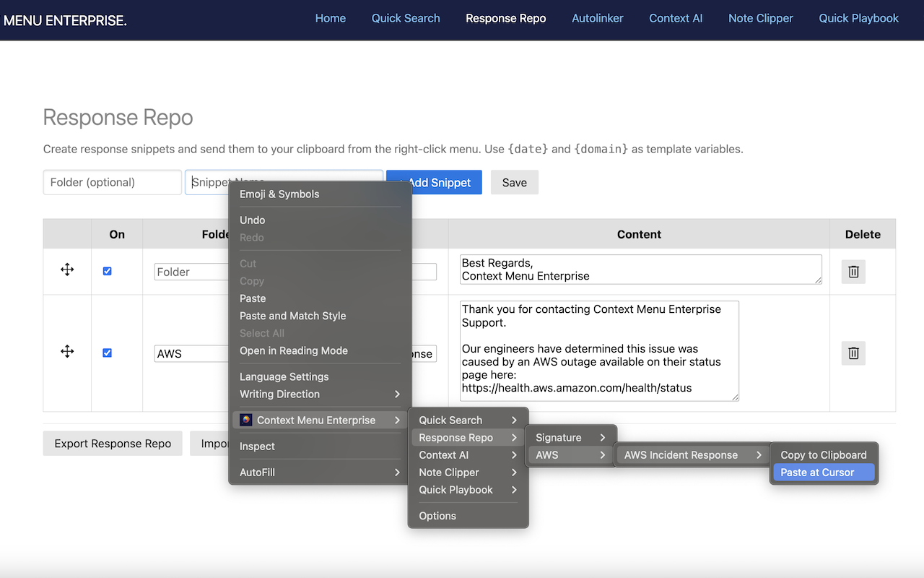
Task: Click the move handle icon of the Signature row
Action: pyautogui.click(x=67, y=269)
